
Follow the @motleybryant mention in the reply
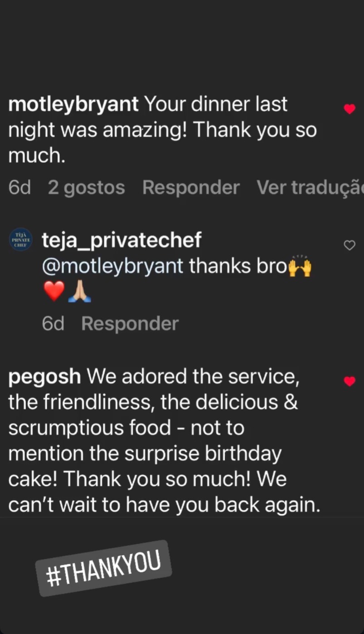coord(112,266)
